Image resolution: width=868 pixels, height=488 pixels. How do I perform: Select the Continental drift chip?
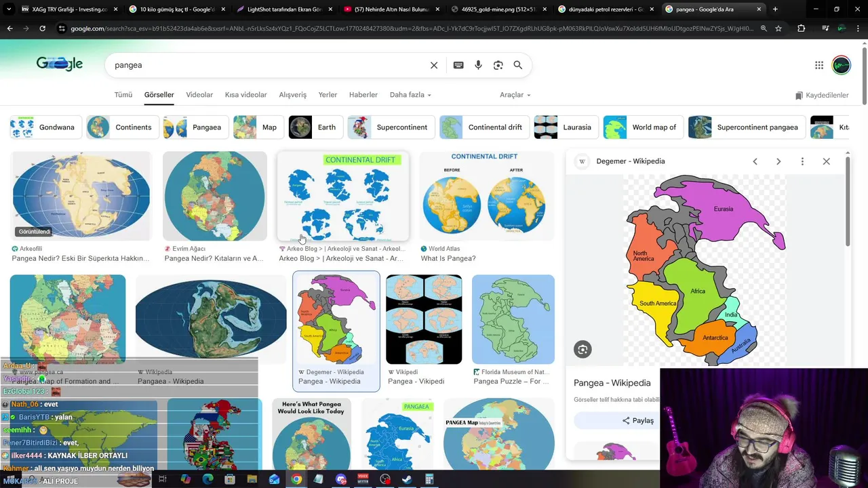pos(485,127)
